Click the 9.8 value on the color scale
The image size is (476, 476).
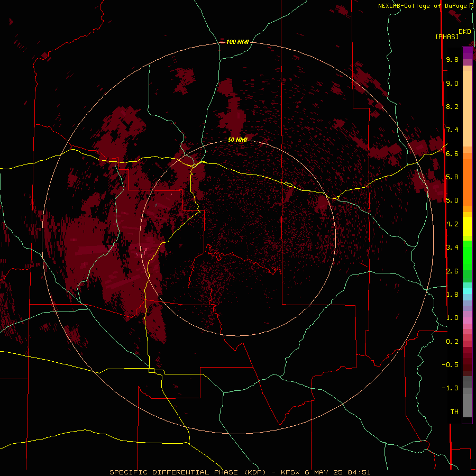452,59
